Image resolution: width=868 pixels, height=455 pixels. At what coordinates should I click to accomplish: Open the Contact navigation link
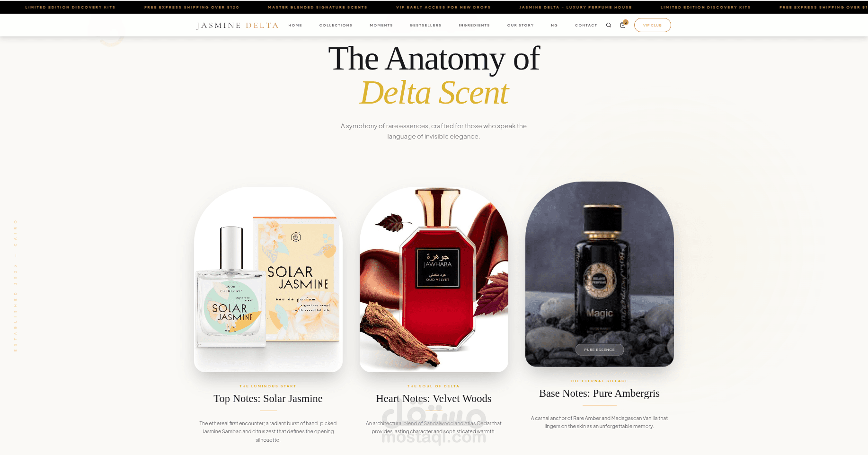586,26
